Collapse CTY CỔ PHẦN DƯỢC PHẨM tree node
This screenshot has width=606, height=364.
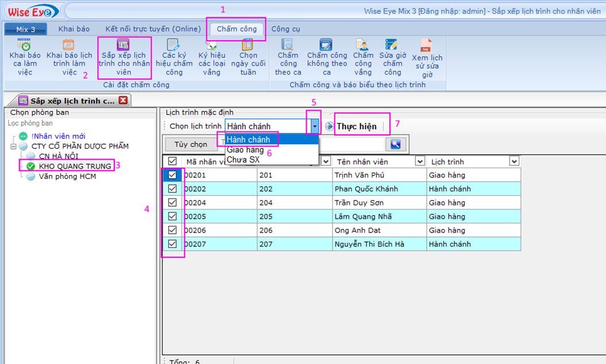(x=13, y=146)
